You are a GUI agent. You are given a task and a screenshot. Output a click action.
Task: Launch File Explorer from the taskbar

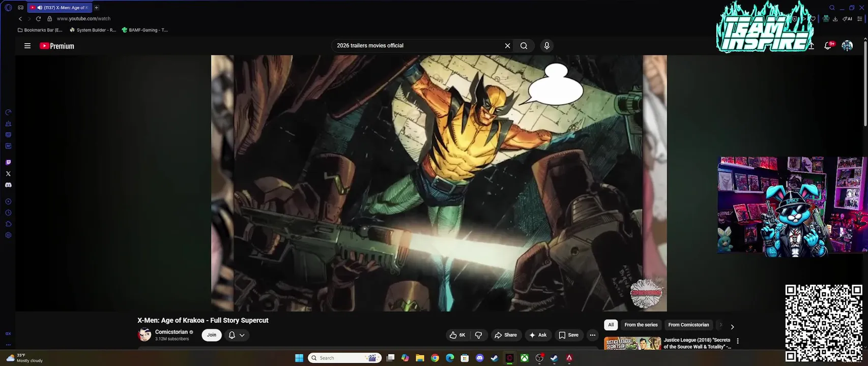[420, 358]
